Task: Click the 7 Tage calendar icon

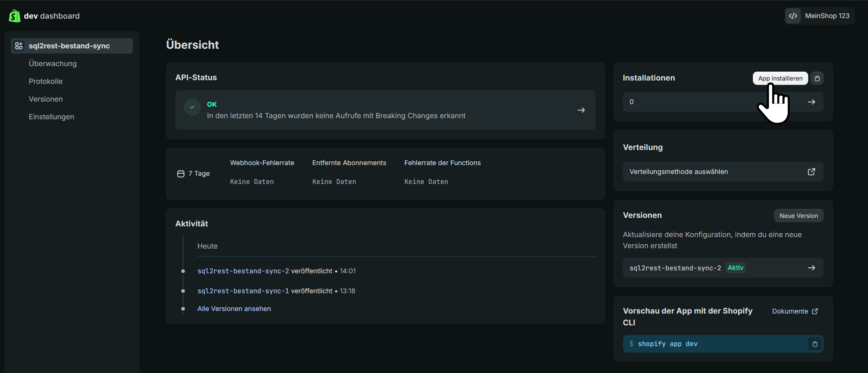Action: [x=181, y=174]
